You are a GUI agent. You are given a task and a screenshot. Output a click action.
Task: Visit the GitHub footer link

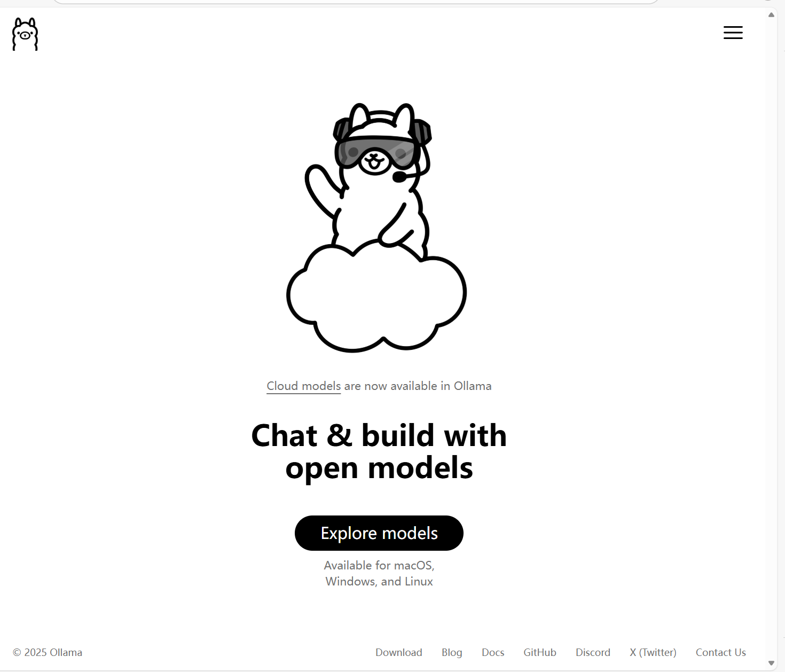pyautogui.click(x=540, y=652)
